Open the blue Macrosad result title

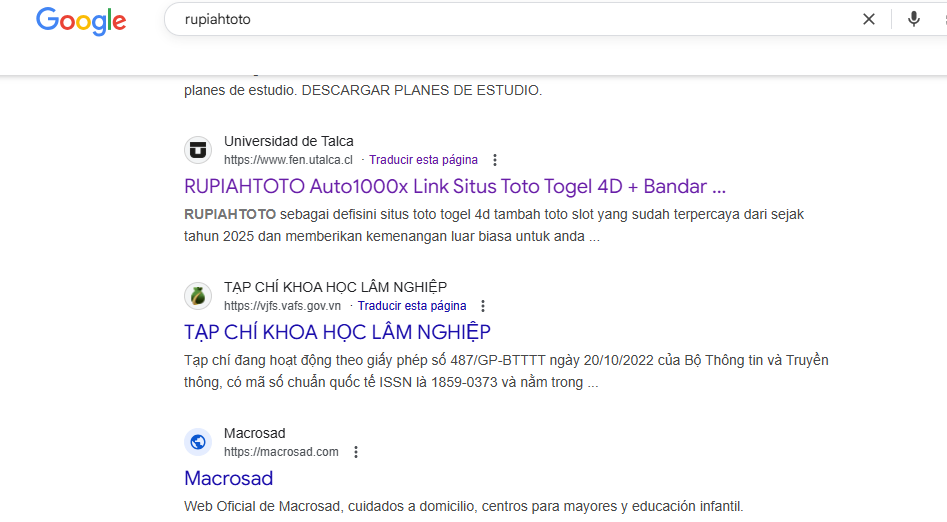(228, 478)
